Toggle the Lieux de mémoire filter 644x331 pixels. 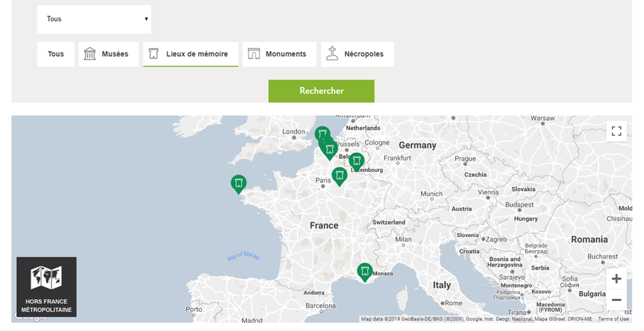tap(191, 54)
